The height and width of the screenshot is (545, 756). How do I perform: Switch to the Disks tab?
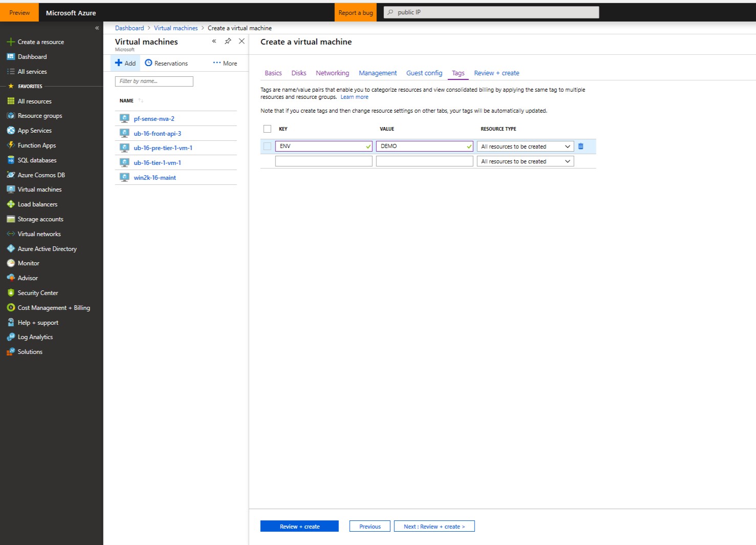299,73
